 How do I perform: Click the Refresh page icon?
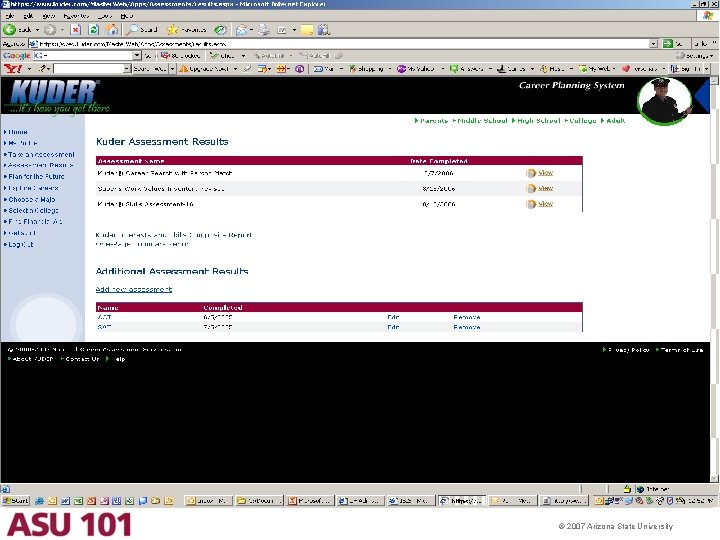[94, 30]
